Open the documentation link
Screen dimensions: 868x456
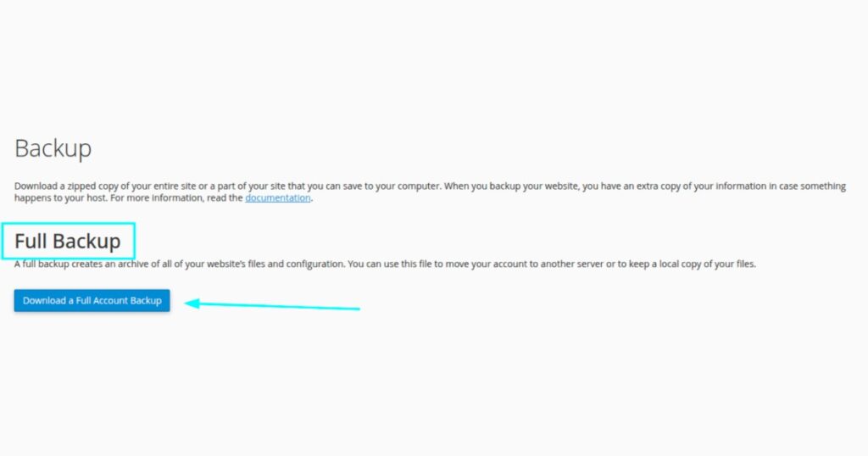point(278,197)
